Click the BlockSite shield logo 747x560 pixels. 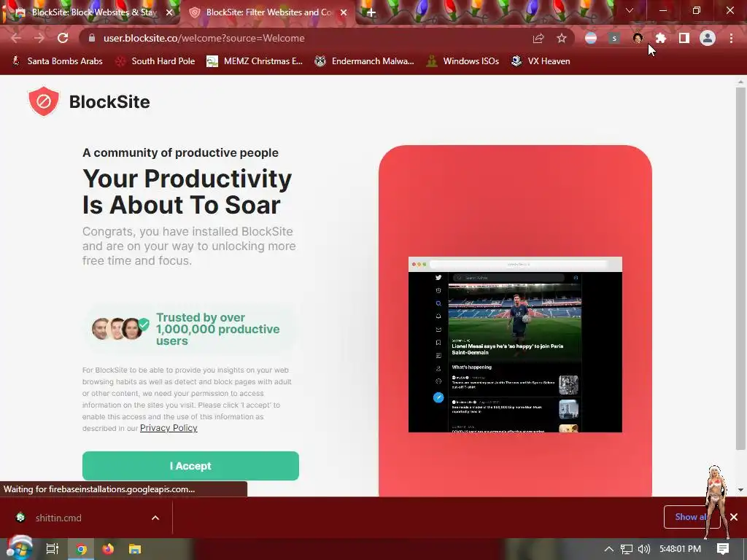click(43, 101)
